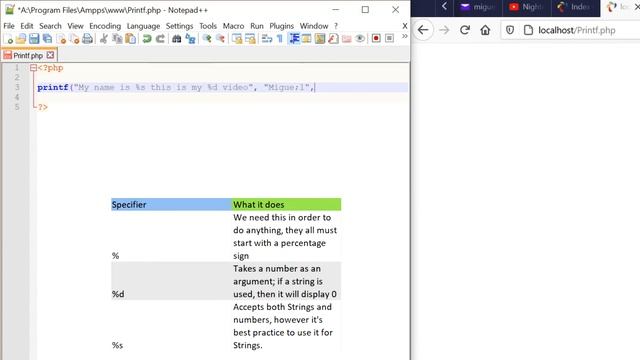Select the Printf.php document tab
The width and height of the screenshot is (640, 360).
[28, 55]
